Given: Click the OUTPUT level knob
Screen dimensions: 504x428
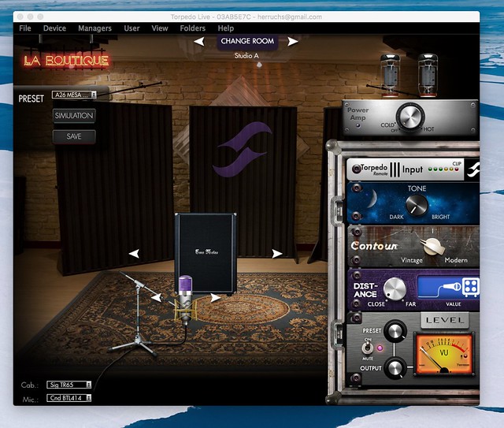Looking at the screenshot, I should (395, 367).
